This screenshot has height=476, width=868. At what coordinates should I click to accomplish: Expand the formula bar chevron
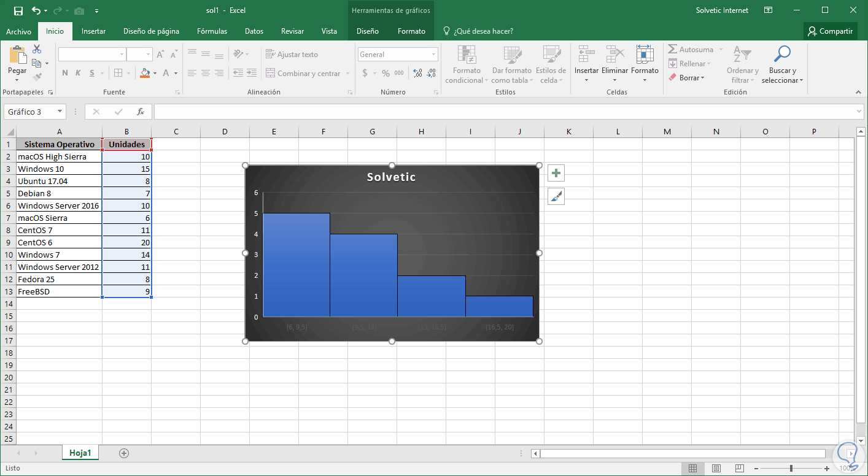tap(859, 112)
